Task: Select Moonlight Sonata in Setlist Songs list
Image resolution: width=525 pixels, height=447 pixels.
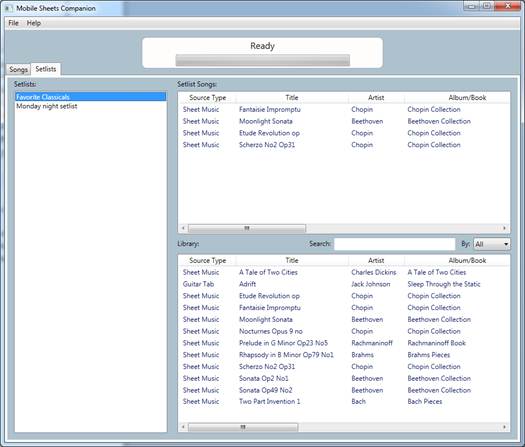Action: coord(344,121)
